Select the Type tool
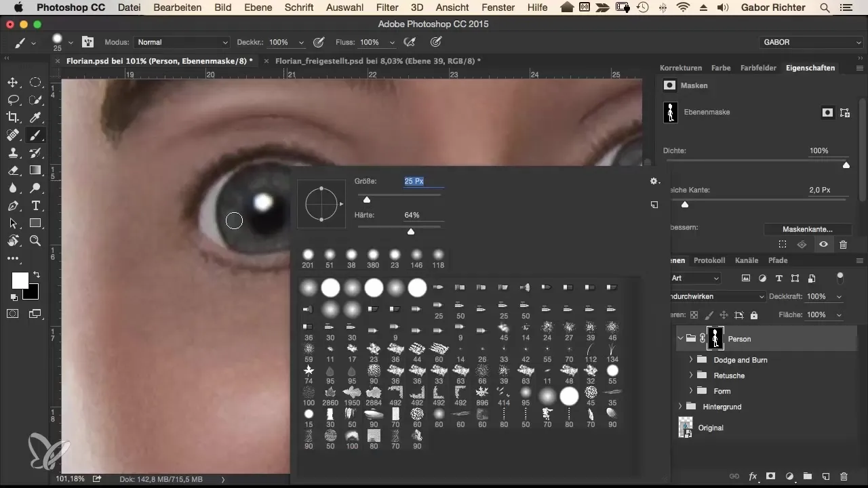The width and height of the screenshot is (868, 488). pos(35,206)
